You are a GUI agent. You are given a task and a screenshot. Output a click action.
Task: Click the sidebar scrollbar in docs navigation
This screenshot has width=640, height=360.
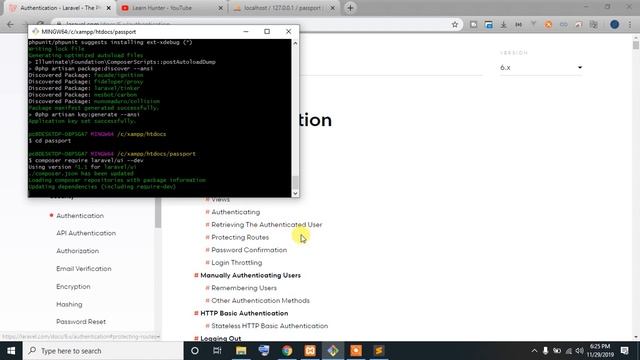pos(158,213)
